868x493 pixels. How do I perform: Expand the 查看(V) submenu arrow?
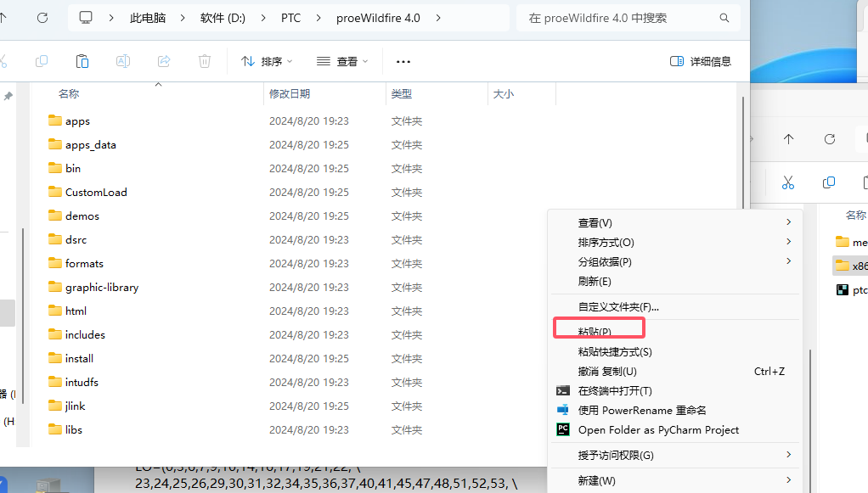[x=789, y=221]
